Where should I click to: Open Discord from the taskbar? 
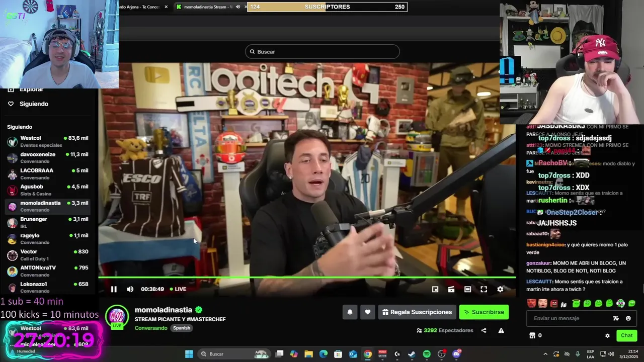coord(456,354)
